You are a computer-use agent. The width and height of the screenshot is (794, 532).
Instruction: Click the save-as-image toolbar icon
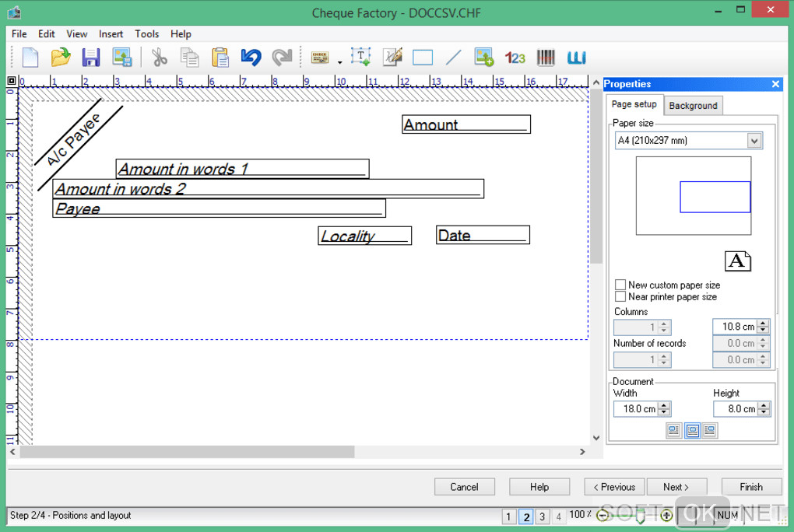tap(122, 58)
